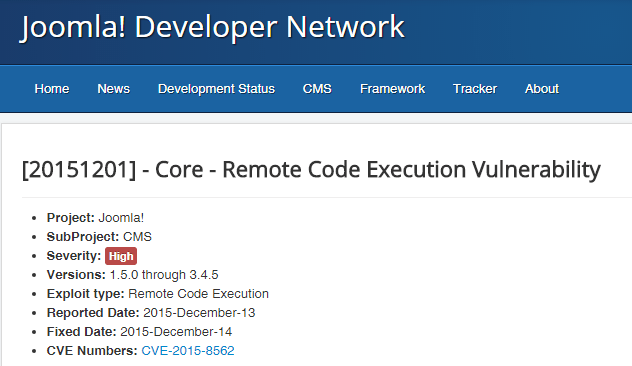Click the 'CVE Numbers:' label
This screenshot has height=366, width=632.
pos(92,351)
